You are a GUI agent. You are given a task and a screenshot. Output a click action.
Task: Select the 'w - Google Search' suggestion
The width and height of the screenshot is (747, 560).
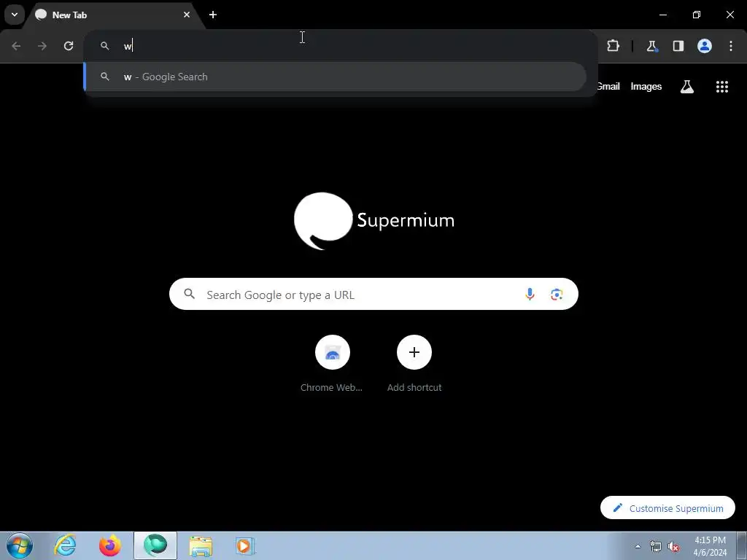336,77
